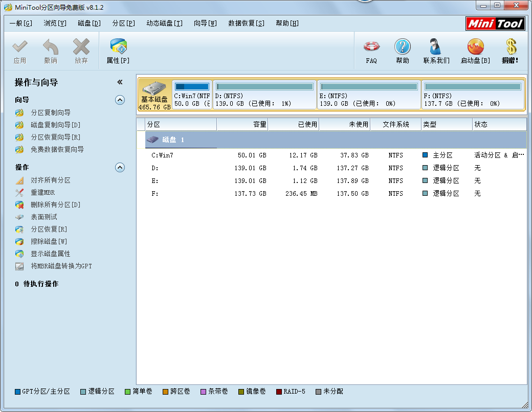Open the 数据恢复[S] menu
The width and height of the screenshot is (532, 412).
[247, 23]
